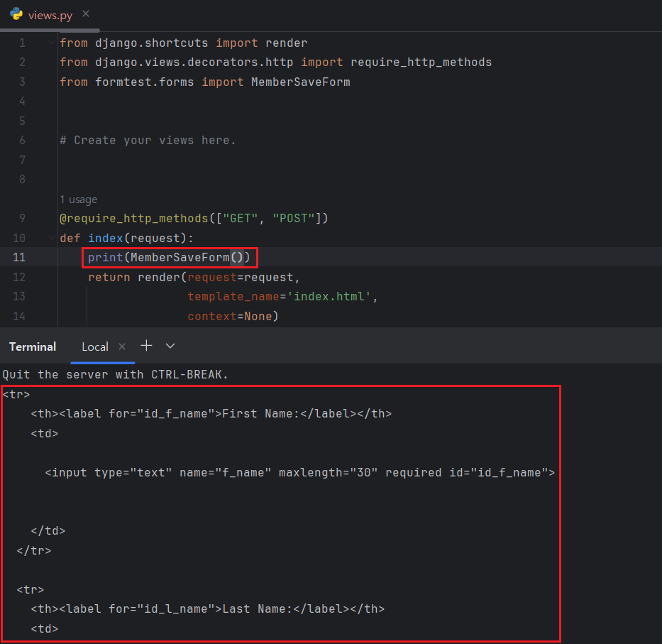Click line number 9 in the gutter
662x644 pixels.
click(22, 218)
